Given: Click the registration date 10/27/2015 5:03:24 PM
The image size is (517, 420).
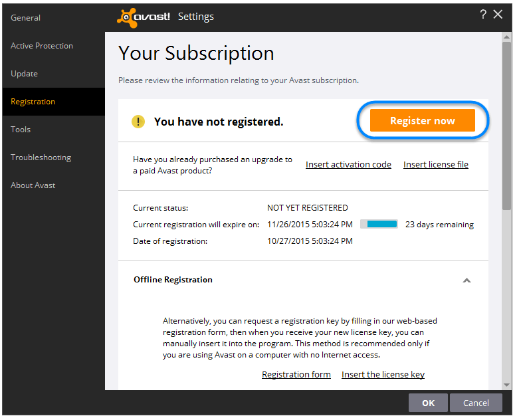Looking at the screenshot, I should 310,241.
